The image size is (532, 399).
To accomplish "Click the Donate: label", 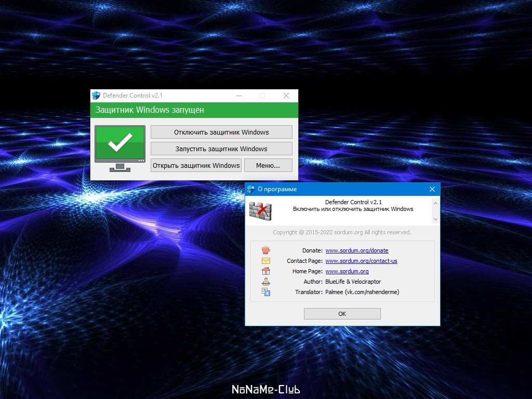I will point(312,250).
